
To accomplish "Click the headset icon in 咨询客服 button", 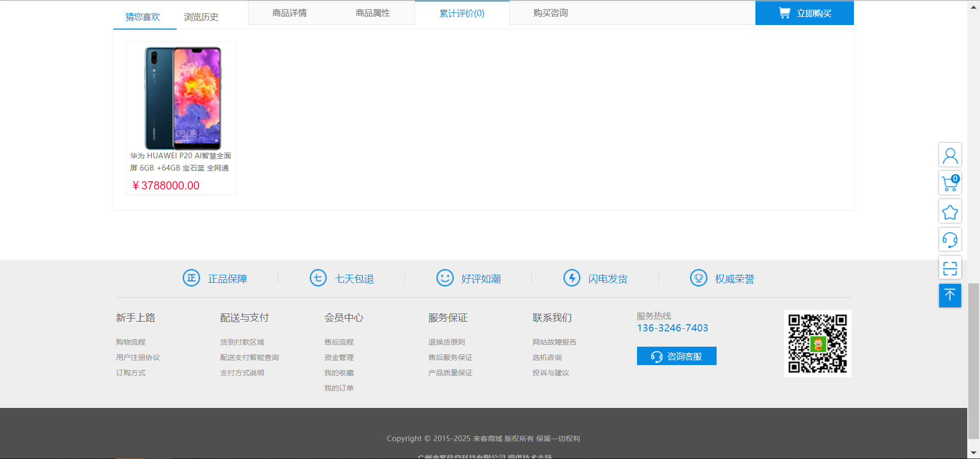I will click(657, 356).
